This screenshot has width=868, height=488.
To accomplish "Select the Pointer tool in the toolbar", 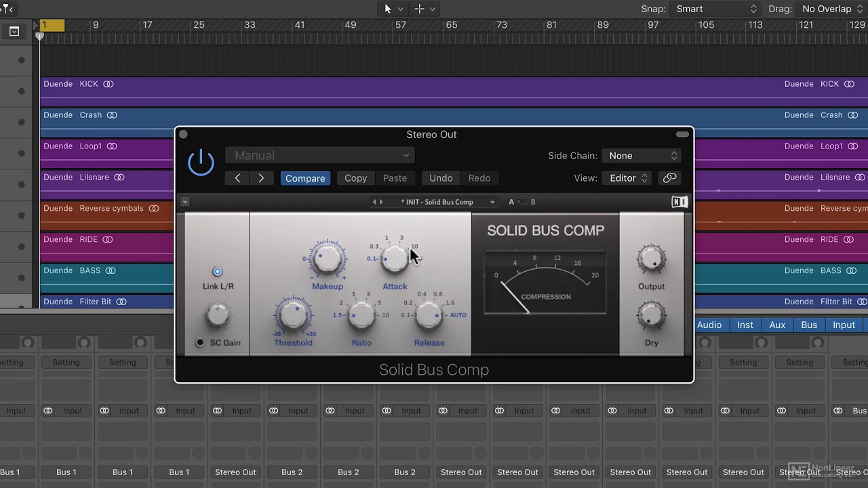I will click(388, 9).
